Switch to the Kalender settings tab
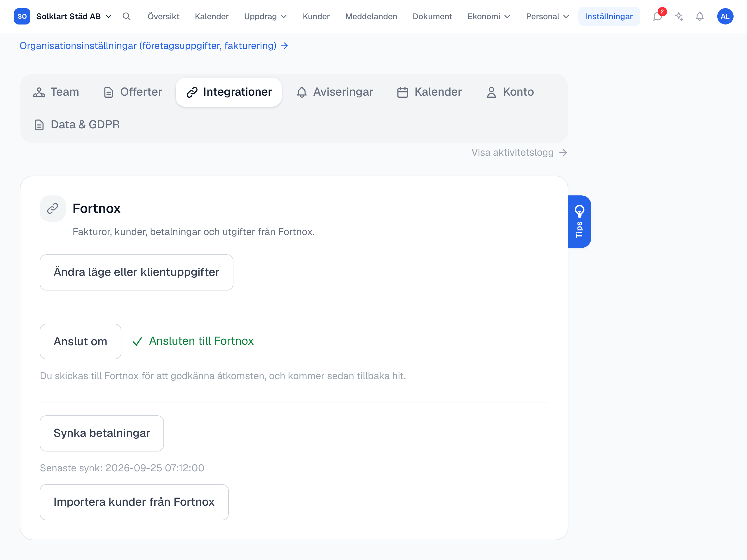 (x=429, y=92)
